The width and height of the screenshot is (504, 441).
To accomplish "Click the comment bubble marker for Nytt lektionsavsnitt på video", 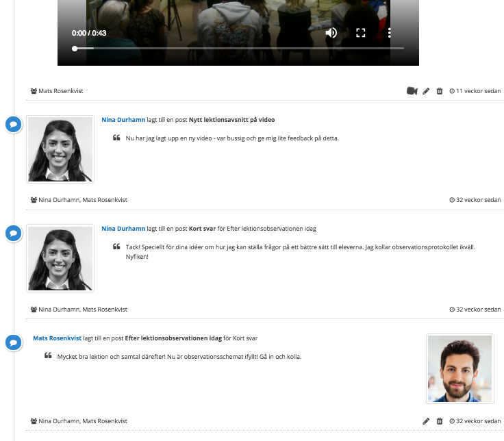I will pyautogui.click(x=14, y=125).
